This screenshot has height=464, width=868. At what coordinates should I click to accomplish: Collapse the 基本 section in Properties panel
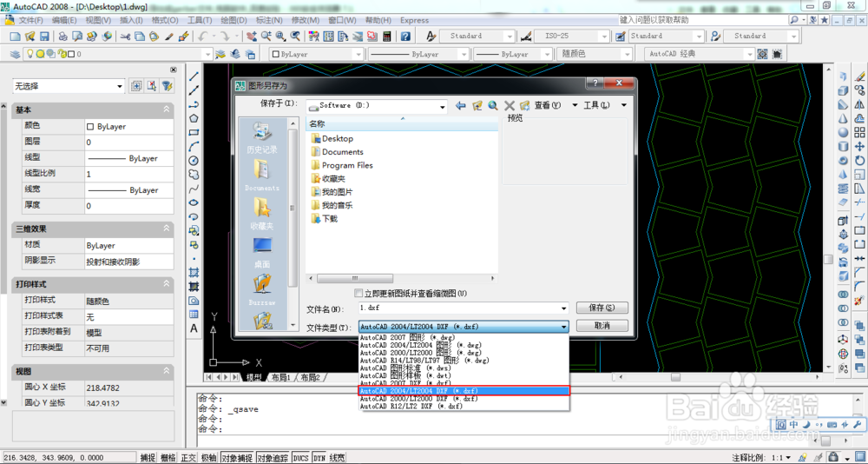pyautogui.click(x=167, y=110)
